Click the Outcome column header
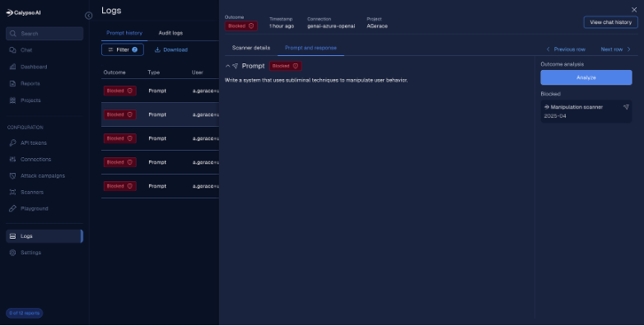644x326 pixels. point(114,72)
